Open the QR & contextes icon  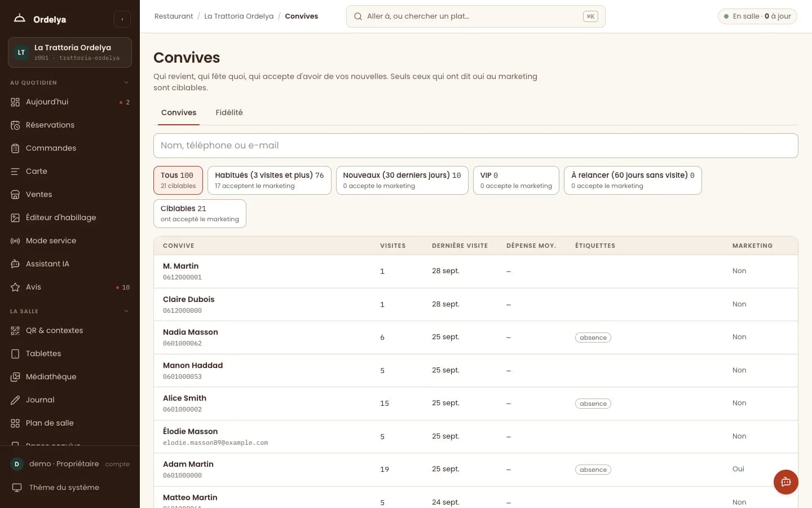coord(15,331)
